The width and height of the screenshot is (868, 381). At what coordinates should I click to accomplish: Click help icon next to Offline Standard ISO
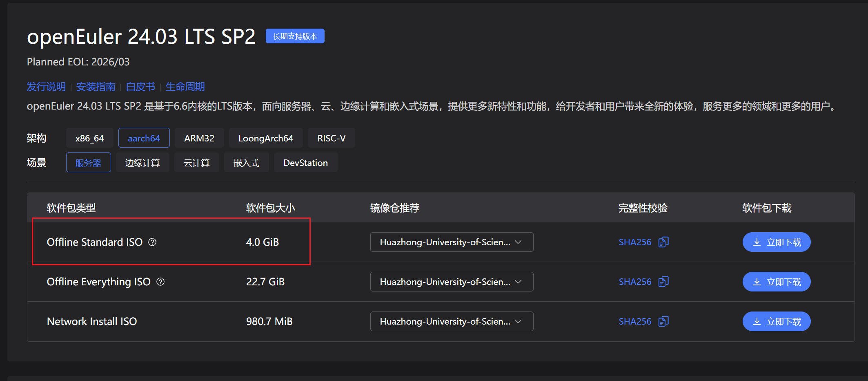[152, 242]
